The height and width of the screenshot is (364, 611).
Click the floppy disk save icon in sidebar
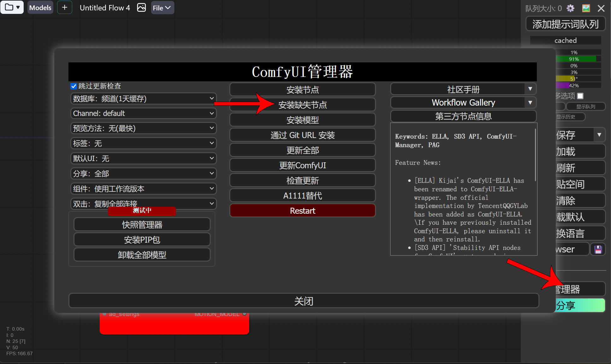point(598,249)
